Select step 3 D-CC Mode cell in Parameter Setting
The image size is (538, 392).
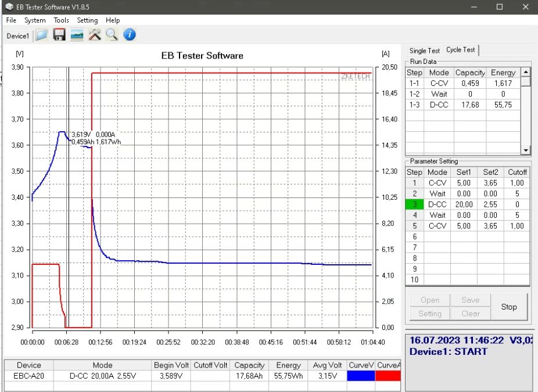pyautogui.click(x=437, y=204)
